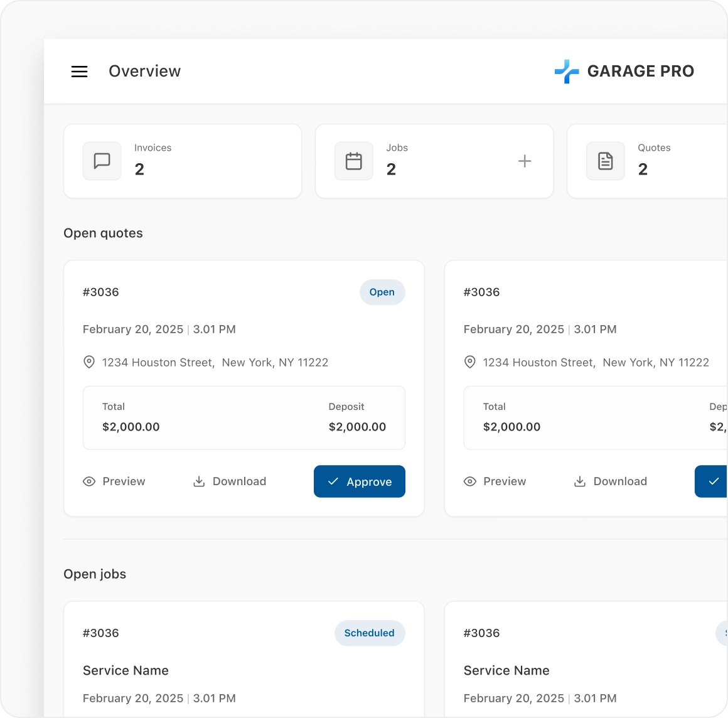Viewport: 728px width, 718px height.
Task: Click the Garage Pro logo
Action: pyautogui.click(x=624, y=72)
